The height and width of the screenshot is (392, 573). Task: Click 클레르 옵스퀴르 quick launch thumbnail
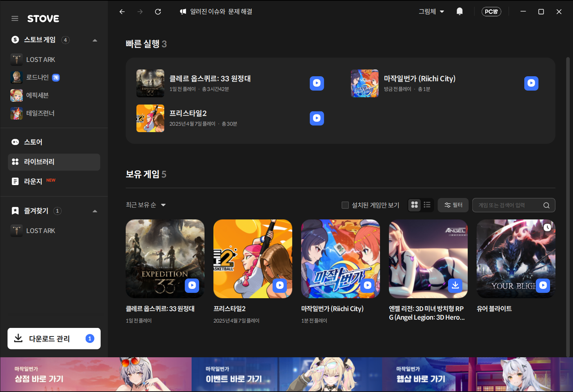[150, 83]
